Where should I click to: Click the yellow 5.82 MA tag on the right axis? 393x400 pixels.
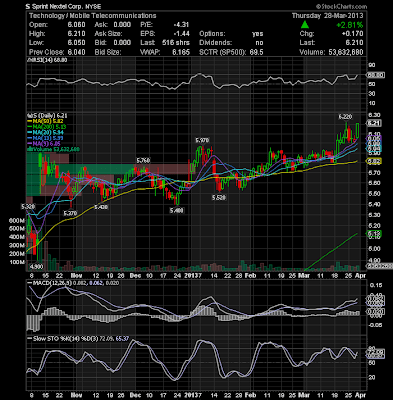pos(375,161)
